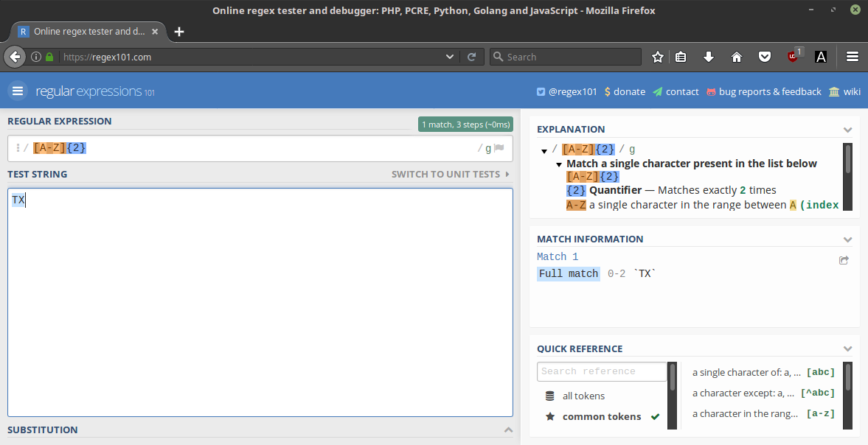Switch to unit tests mode
This screenshot has height=445, width=868.
click(x=450, y=174)
